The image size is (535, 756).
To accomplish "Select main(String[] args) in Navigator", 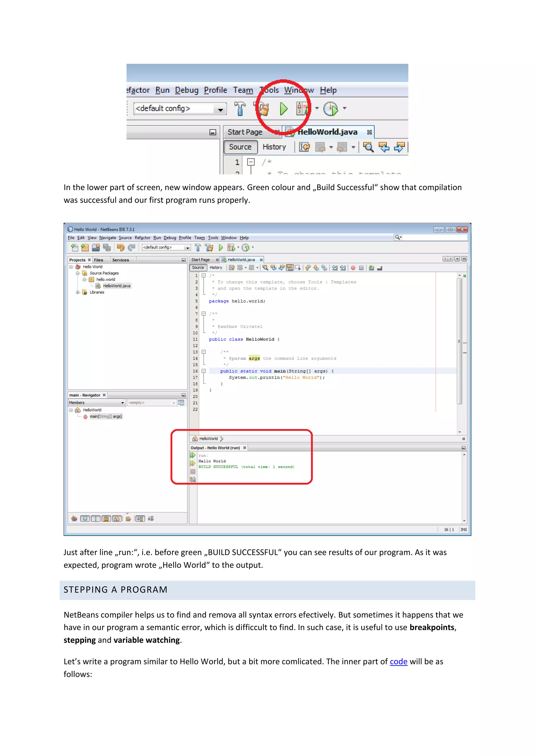I will coord(106,417).
